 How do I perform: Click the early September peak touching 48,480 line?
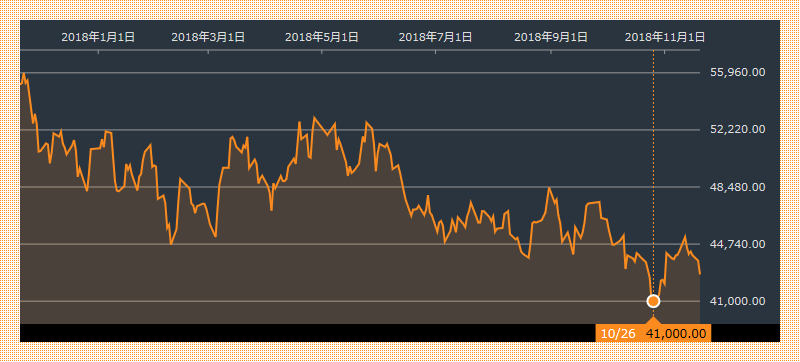549,189
